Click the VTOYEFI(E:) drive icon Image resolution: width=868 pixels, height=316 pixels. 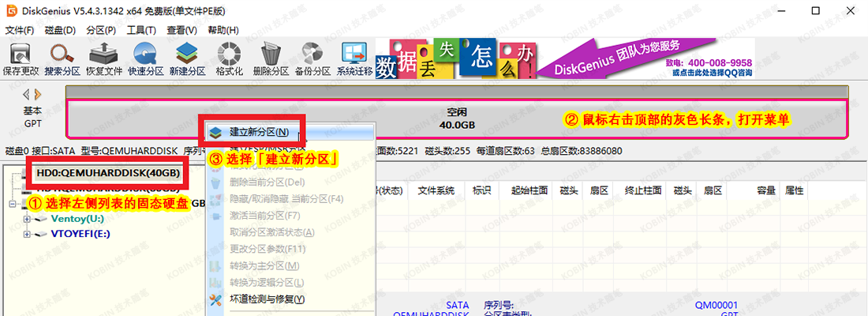(x=41, y=234)
